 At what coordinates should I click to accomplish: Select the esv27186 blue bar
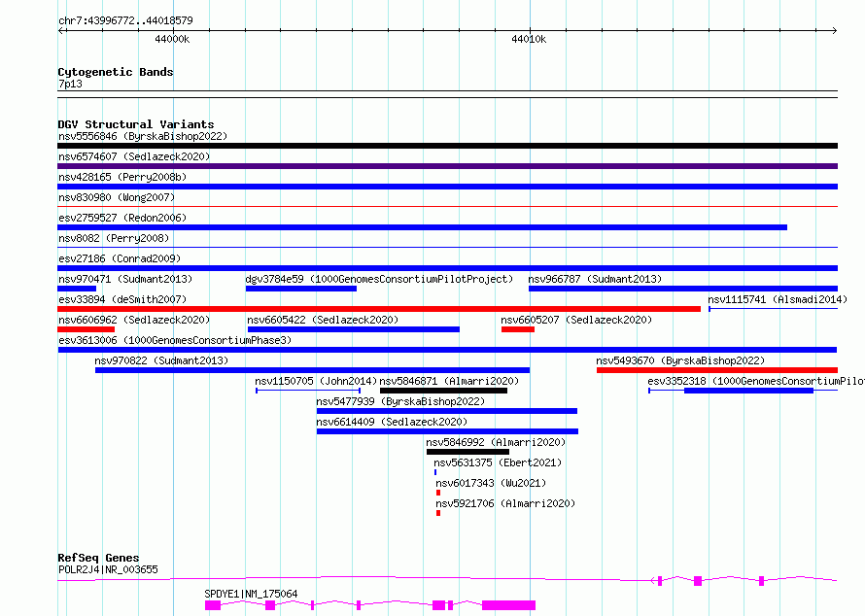[447, 268]
